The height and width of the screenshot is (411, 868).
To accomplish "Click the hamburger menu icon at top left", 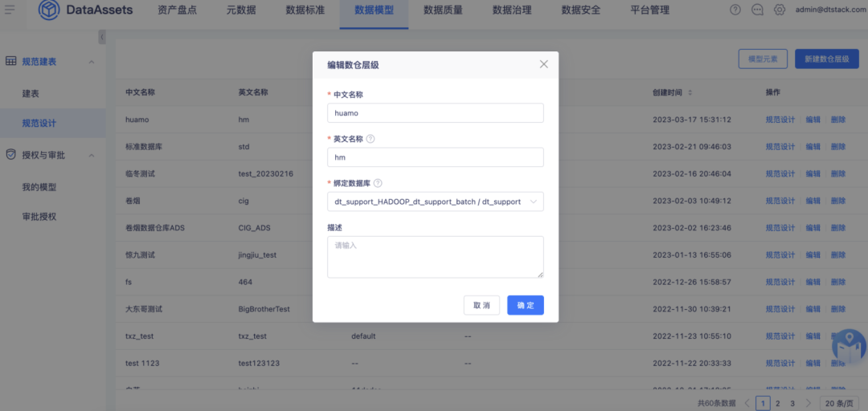I will pos(10,10).
